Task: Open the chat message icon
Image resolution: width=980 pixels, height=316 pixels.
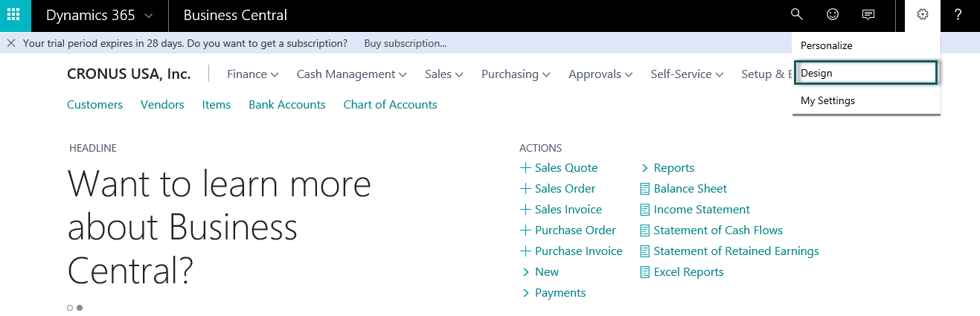Action: [x=868, y=15]
